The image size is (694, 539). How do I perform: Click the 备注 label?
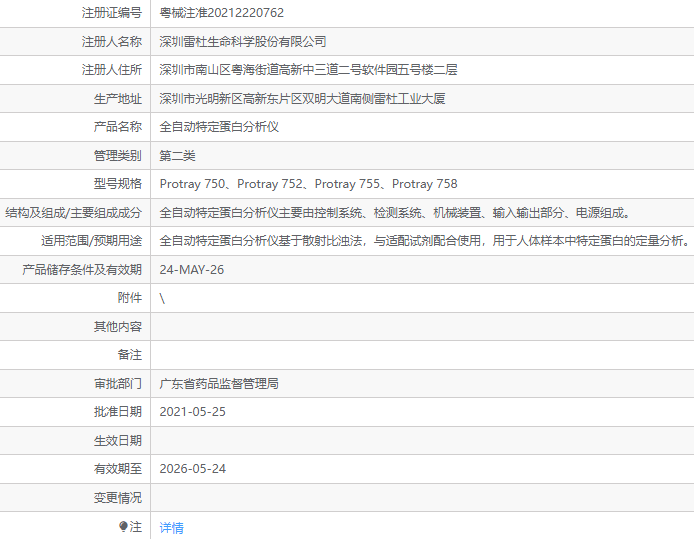click(x=130, y=355)
